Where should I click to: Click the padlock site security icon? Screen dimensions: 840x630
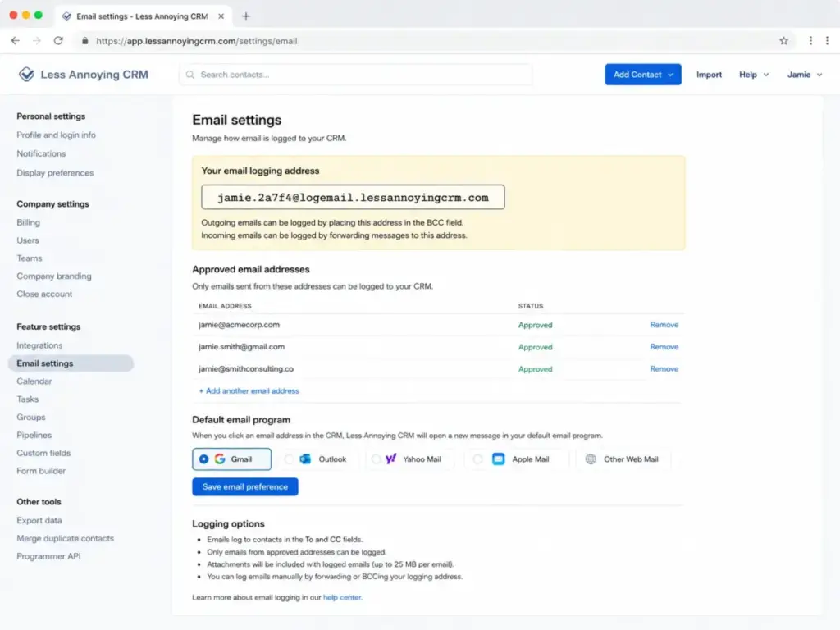[84, 41]
